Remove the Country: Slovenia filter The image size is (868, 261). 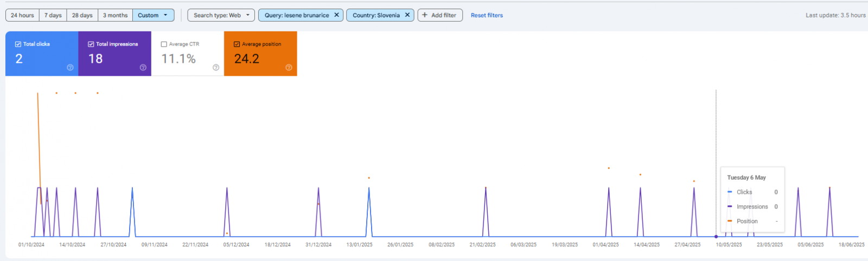407,15
